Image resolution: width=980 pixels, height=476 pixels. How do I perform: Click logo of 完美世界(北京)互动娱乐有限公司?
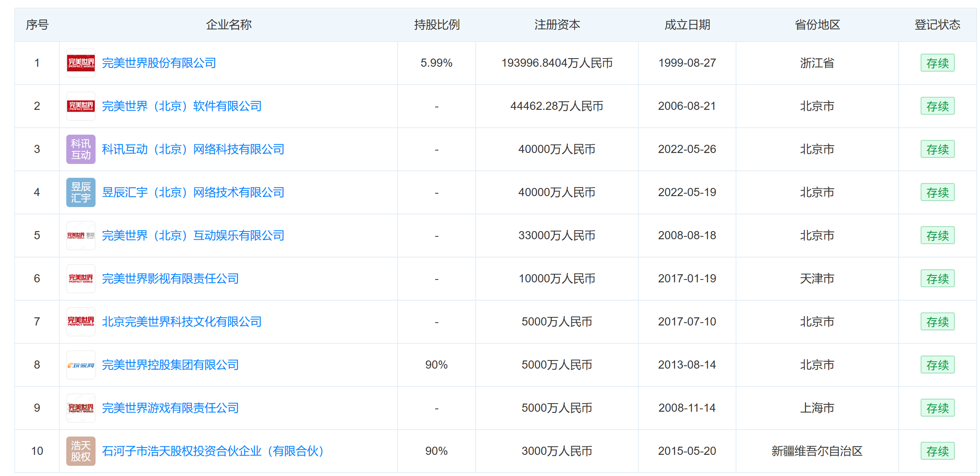pyautogui.click(x=81, y=236)
